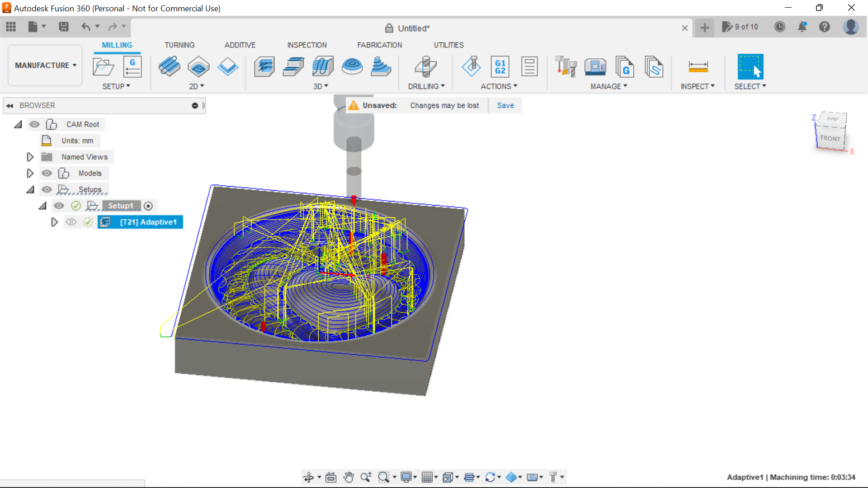This screenshot has width=868, height=488.
Task: Toggle the CAM Root visibility eye icon
Action: (x=34, y=124)
